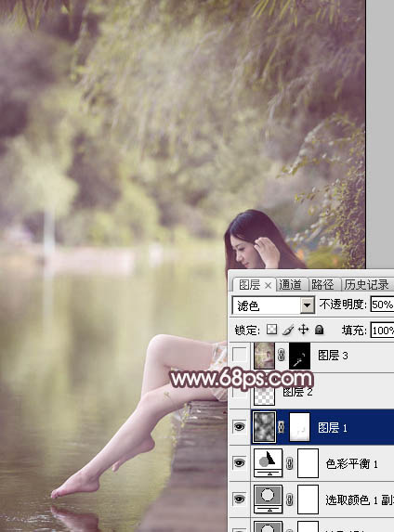Click the lock image pixels brush icon

(x=288, y=330)
